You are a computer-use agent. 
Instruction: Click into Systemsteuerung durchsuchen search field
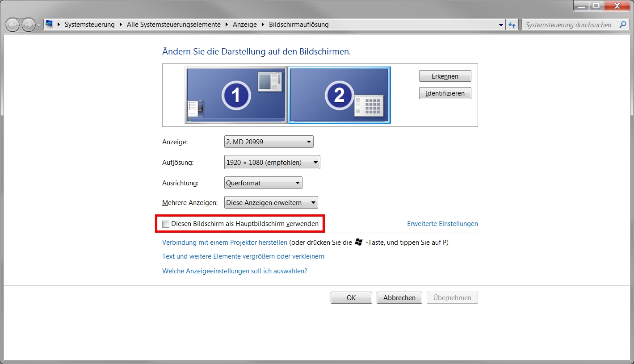pyautogui.click(x=568, y=25)
